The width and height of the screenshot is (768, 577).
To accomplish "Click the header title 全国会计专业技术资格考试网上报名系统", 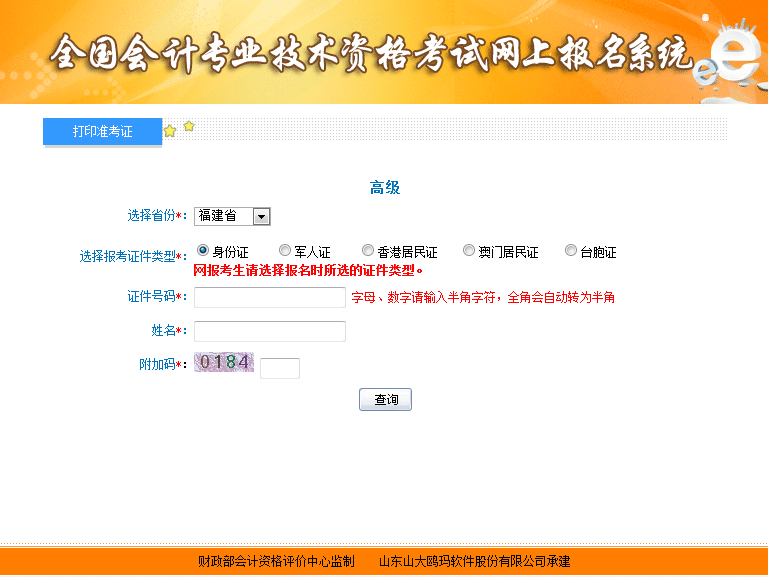I will pyautogui.click(x=370, y=54).
